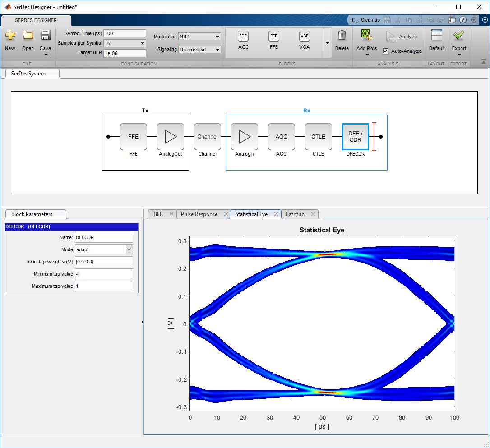The width and height of the screenshot is (490, 448).
Task: Click the Export icon
Action: tap(458, 40)
